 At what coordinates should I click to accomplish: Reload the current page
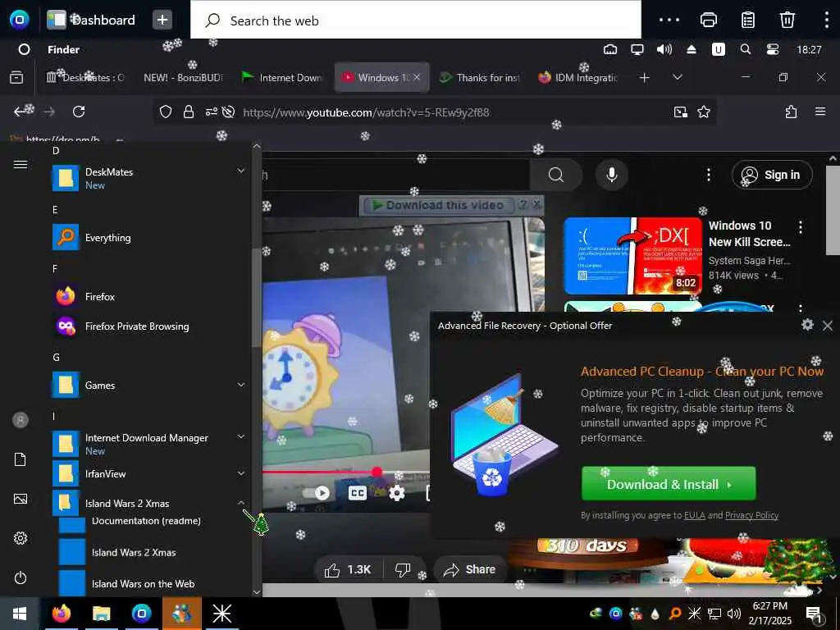(x=79, y=112)
